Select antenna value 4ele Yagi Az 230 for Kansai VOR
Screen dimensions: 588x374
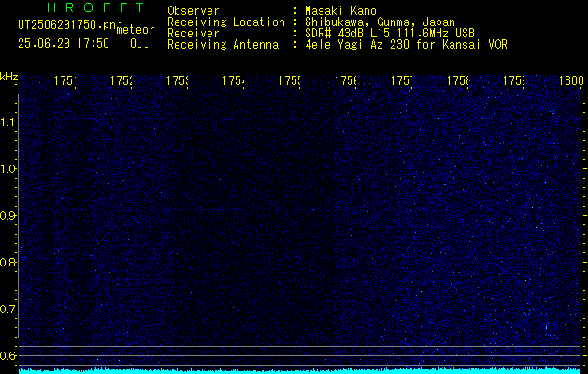click(x=406, y=45)
